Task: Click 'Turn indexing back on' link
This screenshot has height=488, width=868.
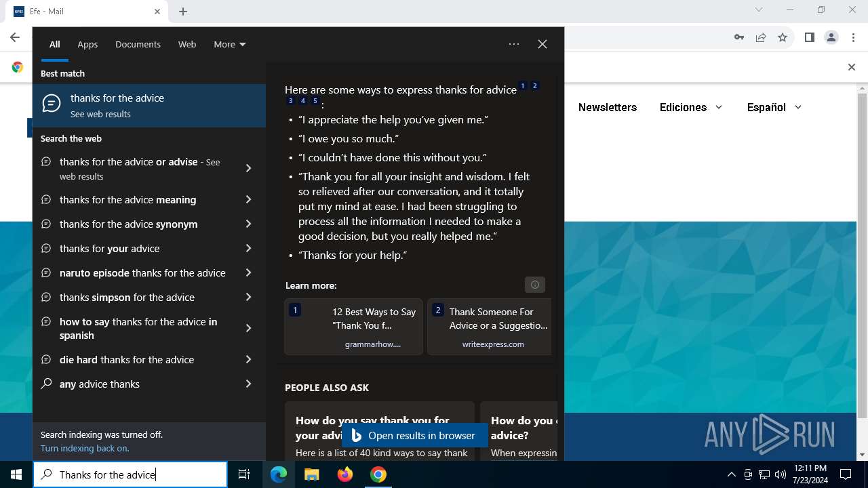Action: [x=85, y=448]
